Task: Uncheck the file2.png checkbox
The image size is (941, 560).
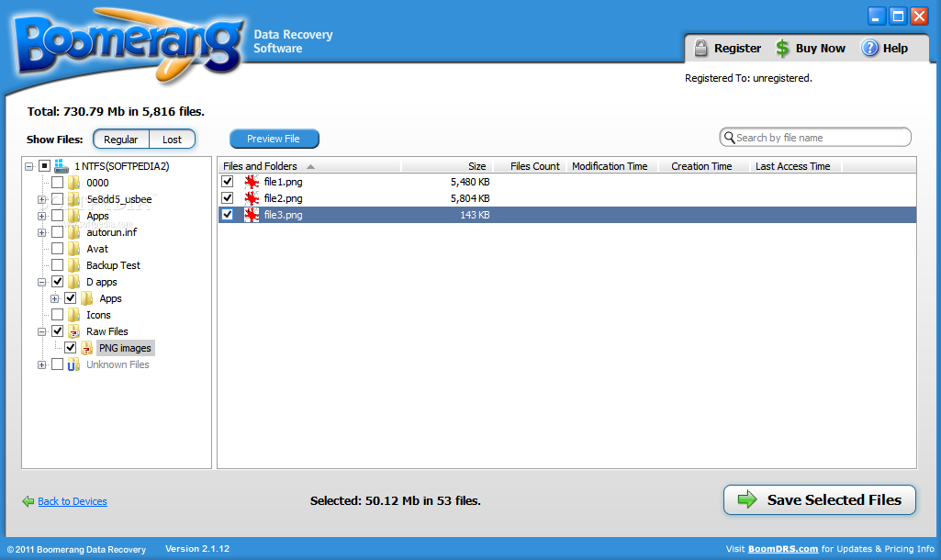Action: tap(228, 197)
